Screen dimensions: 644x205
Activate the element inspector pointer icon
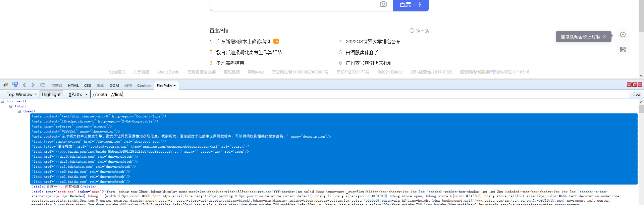(x=15, y=85)
